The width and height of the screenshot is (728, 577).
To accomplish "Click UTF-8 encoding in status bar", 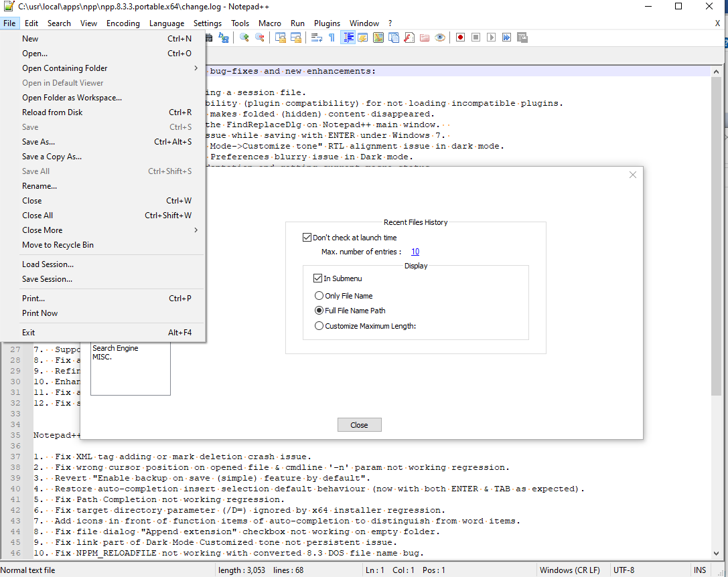I will coord(624,570).
